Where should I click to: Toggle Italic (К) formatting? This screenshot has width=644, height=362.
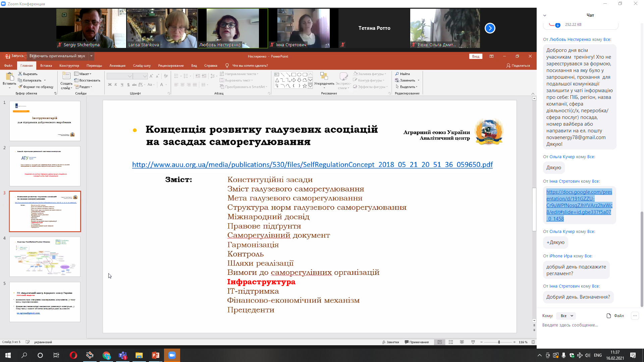point(116,85)
